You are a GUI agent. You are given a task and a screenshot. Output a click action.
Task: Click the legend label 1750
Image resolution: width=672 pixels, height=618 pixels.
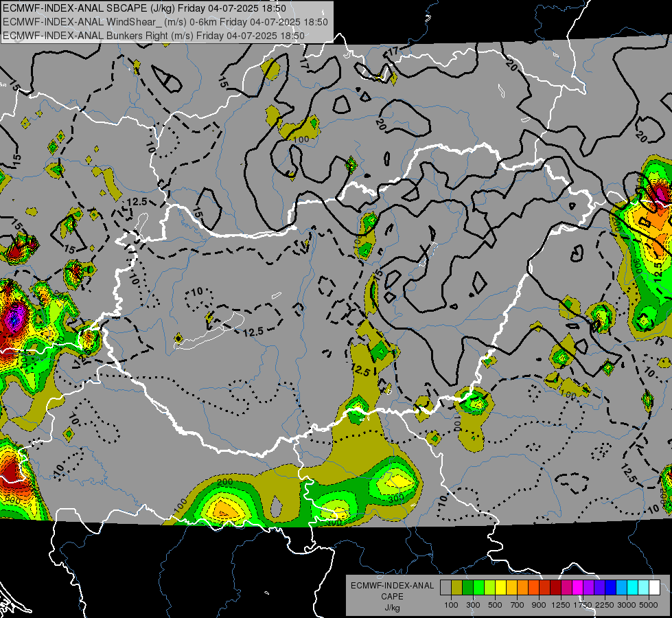pos(583,605)
